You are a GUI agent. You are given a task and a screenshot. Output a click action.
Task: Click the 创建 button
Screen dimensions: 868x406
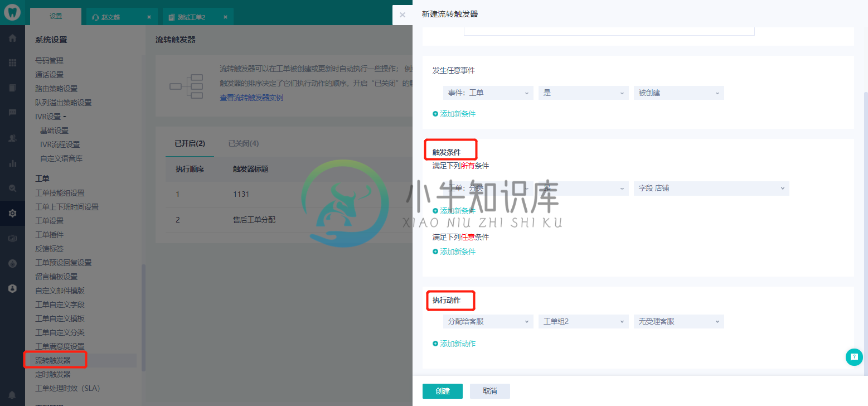443,391
